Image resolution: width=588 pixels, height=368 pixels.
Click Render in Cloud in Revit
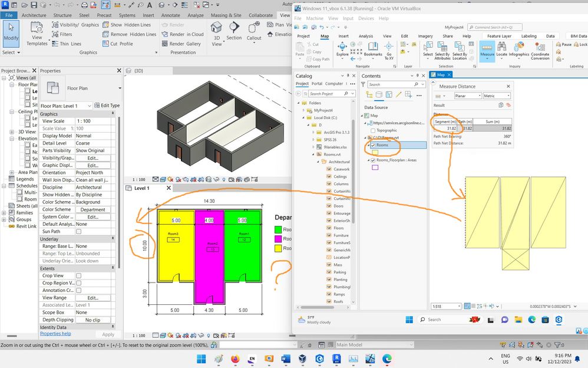click(183, 34)
